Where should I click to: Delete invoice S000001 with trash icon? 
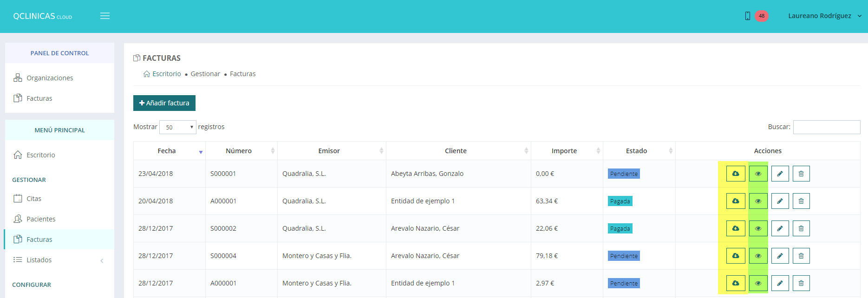pos(801,174)
